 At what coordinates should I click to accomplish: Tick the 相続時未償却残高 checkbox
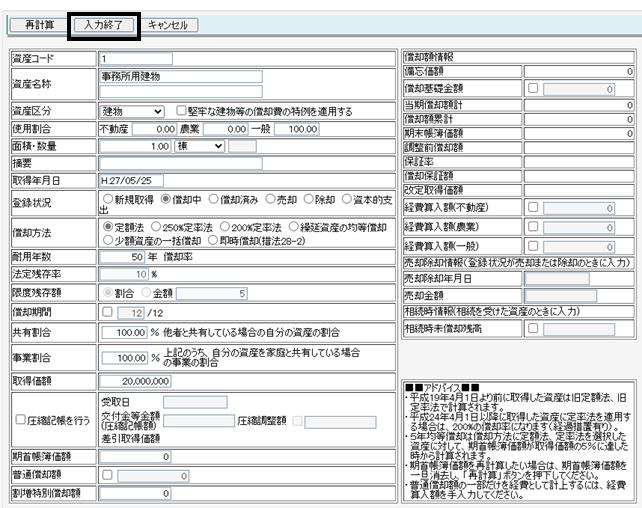coord(533,328)
